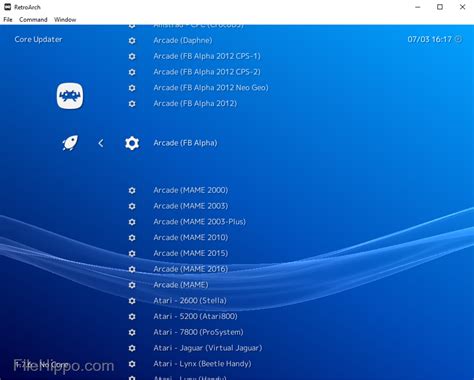Select Arcade (MAME 2016) core
474x380 pixels.
191,269
